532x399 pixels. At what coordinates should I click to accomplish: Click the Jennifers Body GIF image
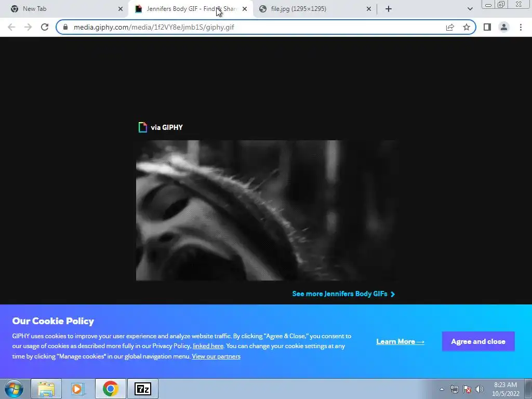pos(267,210)
